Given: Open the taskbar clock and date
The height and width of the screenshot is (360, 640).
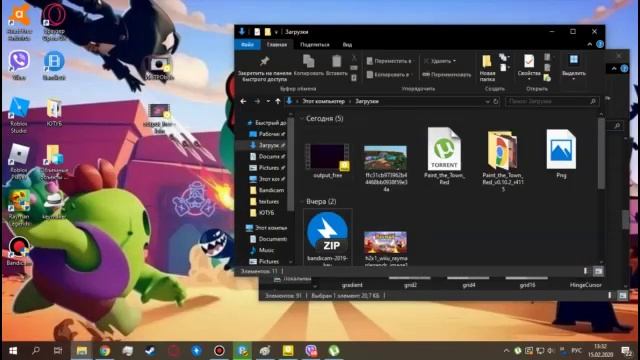Looking at the screenshot, I should pos(601,351).
